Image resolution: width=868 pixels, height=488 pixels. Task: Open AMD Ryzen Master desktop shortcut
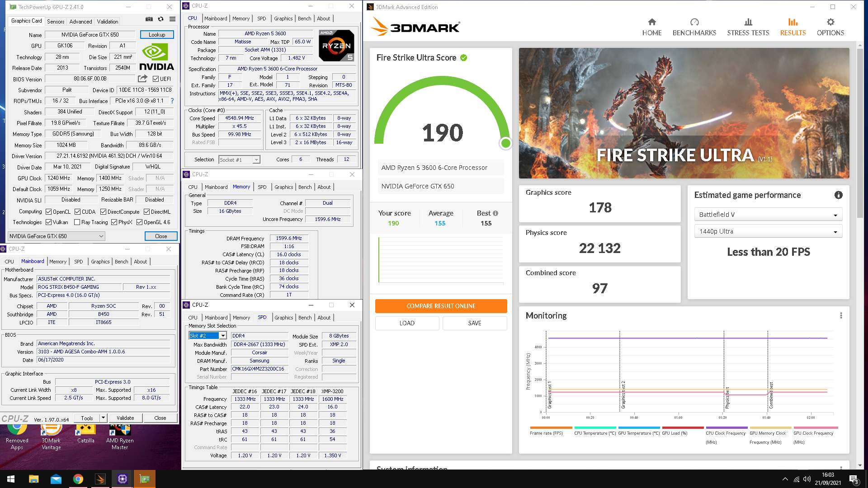pos(120,436)
